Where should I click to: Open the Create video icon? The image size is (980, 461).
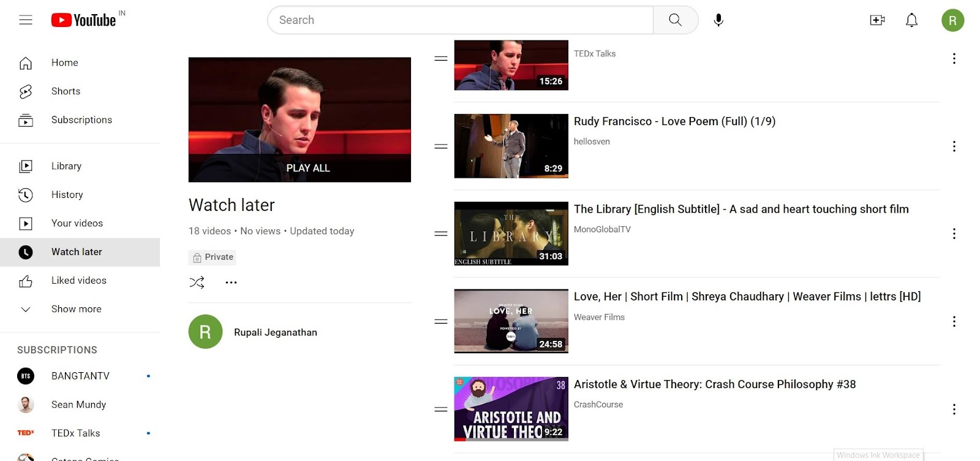pos(877,20)
